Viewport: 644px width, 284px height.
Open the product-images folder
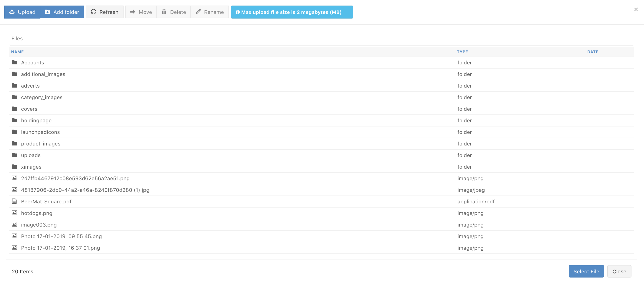pos(41,144)
